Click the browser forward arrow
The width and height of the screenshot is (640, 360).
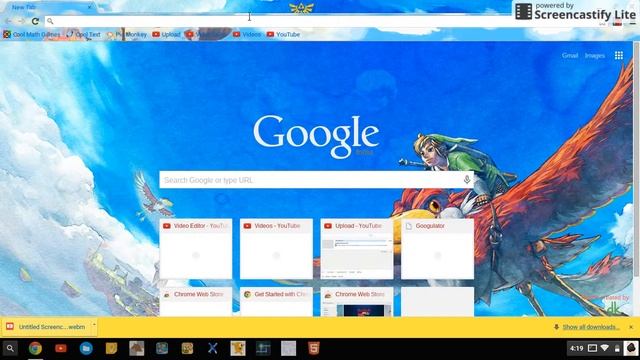point(21,21)
